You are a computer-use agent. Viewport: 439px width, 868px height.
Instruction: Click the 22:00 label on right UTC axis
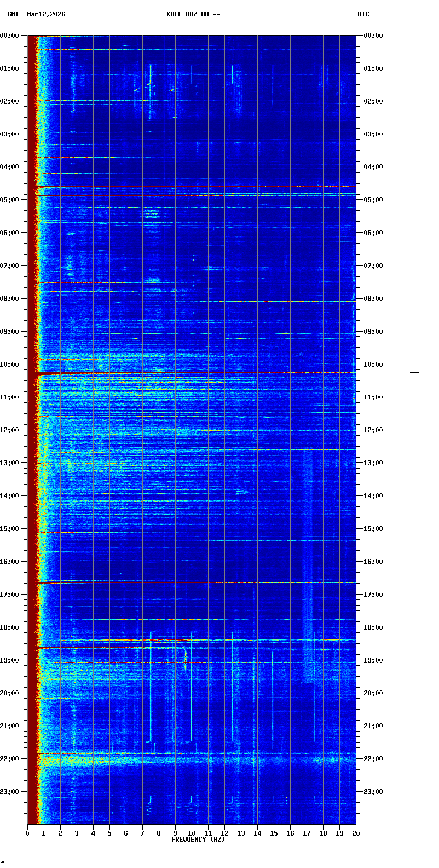pos(373,759)
